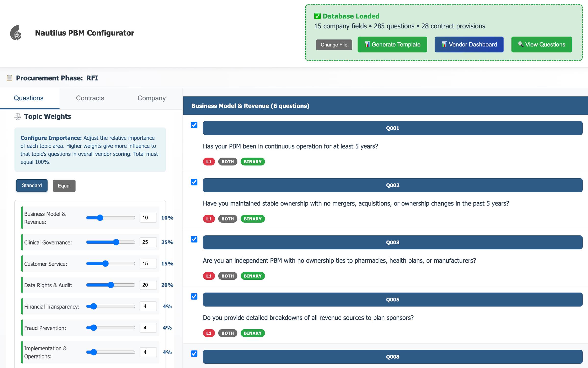This screenshot has height=368, width=588.
Task: Collapse Business Model & Revenue section header
Action: [385, 106]
